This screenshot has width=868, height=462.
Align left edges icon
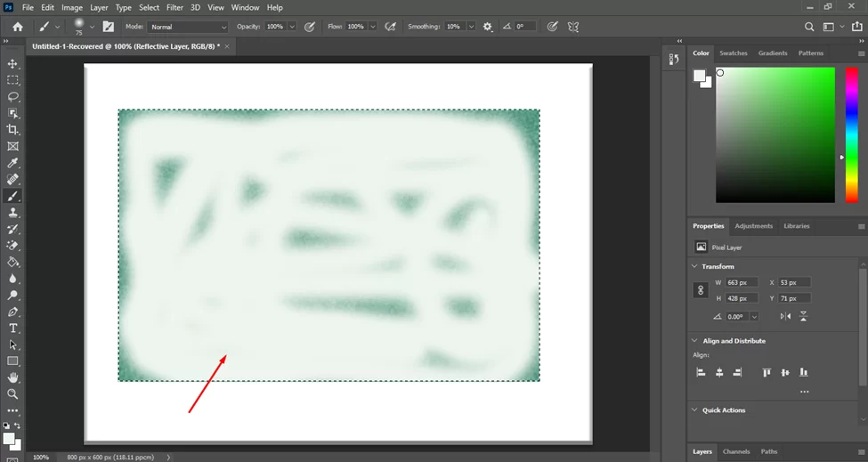[x=701, y=372]
